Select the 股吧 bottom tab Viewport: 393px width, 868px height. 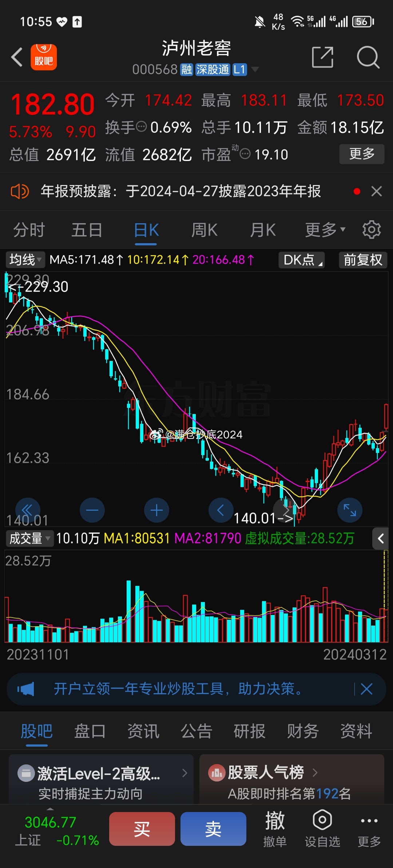(37, 731)
